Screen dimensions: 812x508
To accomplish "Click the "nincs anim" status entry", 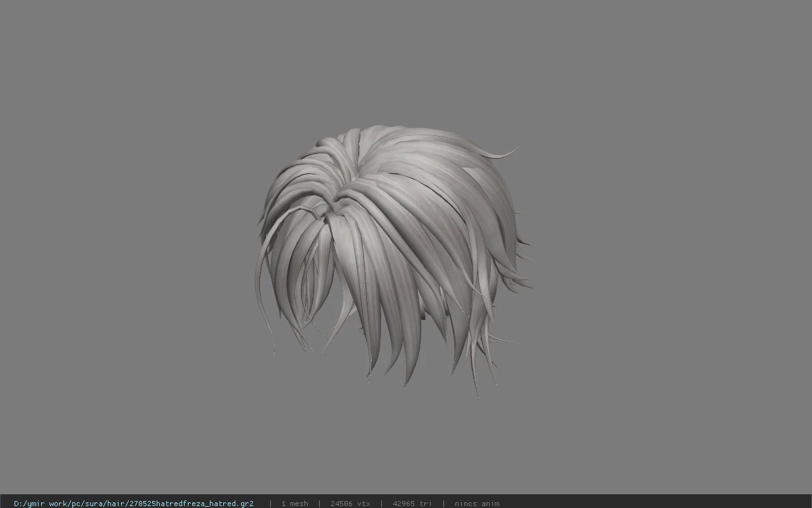I will 477,504.
